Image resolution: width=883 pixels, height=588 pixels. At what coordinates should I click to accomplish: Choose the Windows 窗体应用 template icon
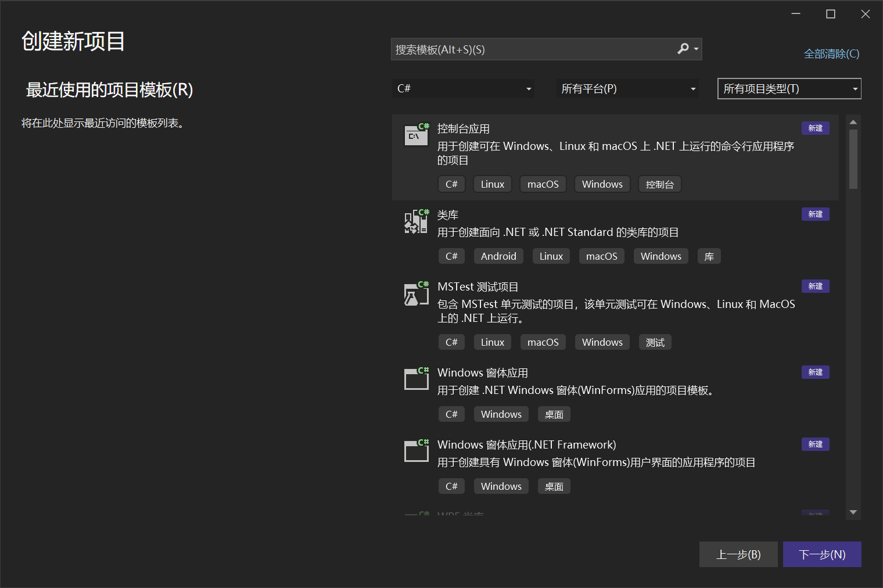pyautogui.click(x=416, y=379)
